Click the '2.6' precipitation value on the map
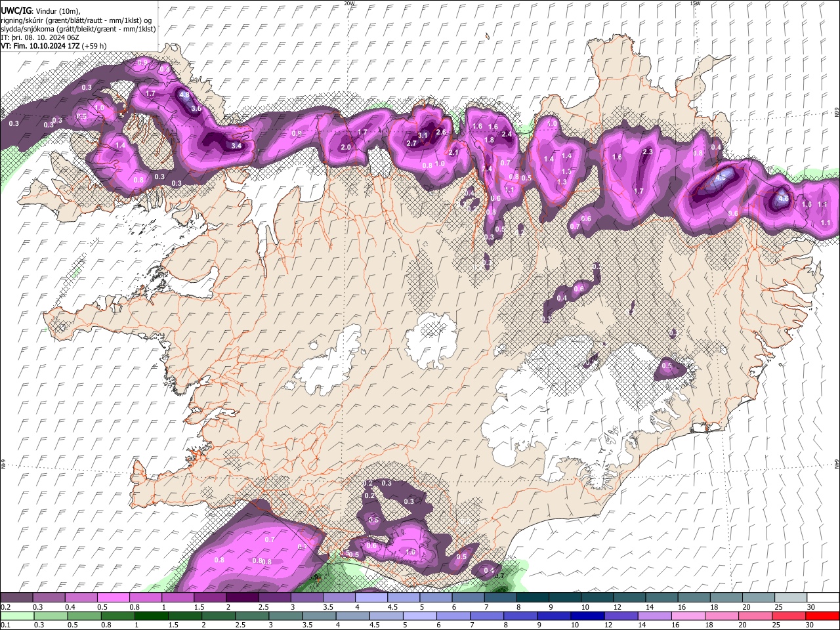Viewport: 840px width, 630px height. (x=441, y=132)
